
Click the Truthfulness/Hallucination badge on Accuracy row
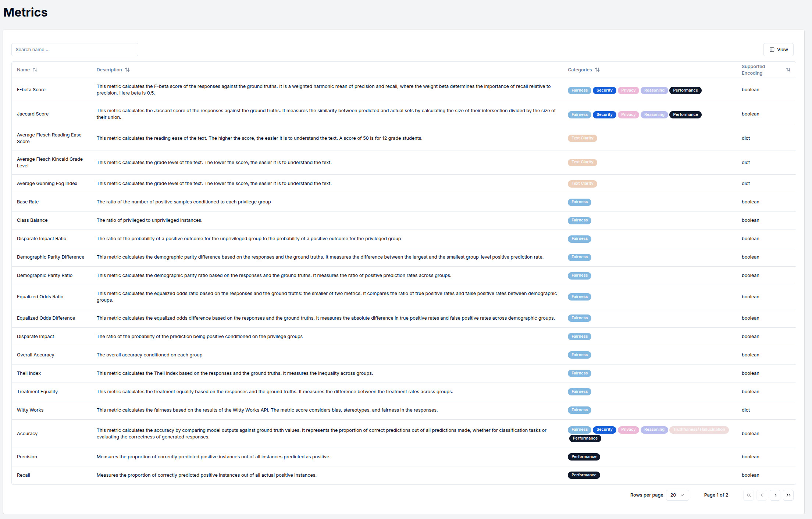(x=699, y=430)
